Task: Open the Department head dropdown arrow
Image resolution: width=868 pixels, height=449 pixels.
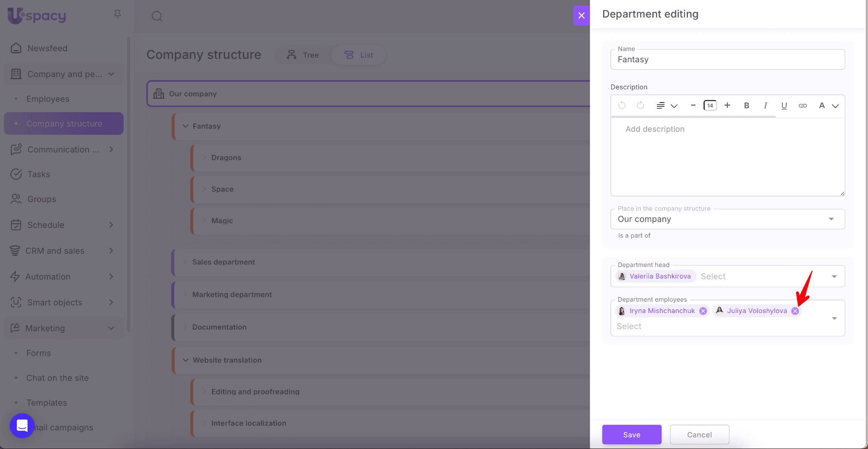Action: pos(834,277)
